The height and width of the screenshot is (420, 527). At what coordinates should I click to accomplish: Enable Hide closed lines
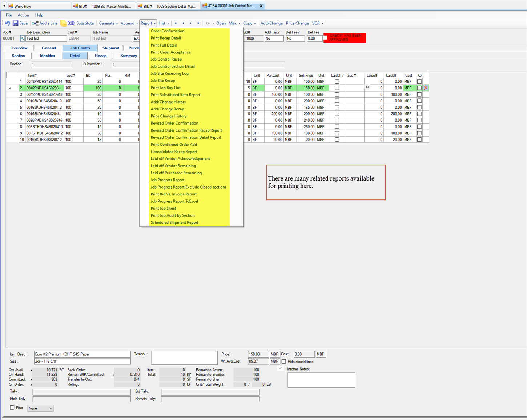(x=284, y=361)
